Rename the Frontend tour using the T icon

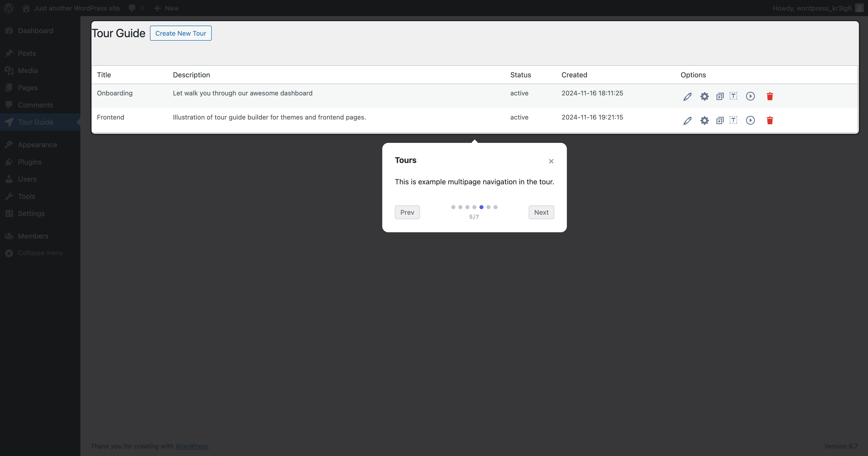pyautogui.click(x=734, y=120)
